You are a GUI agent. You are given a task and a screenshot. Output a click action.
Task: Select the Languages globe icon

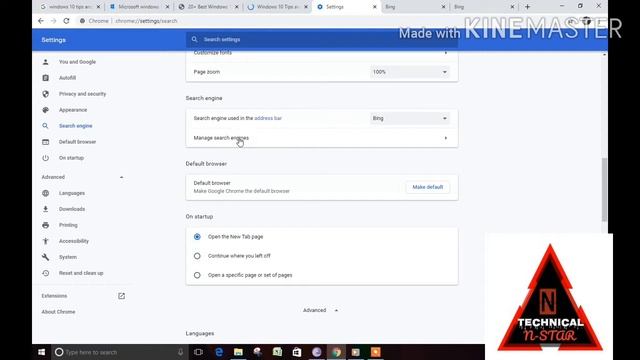pyautogui.click(x=45, y=193)
